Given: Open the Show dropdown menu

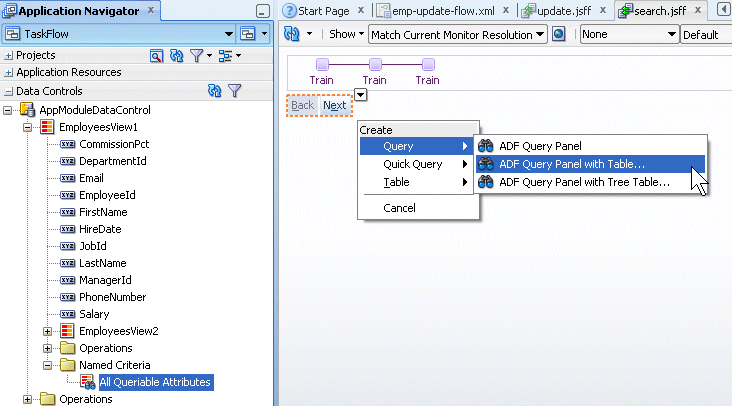Looking at the screenshot, I should click(346, 34).
